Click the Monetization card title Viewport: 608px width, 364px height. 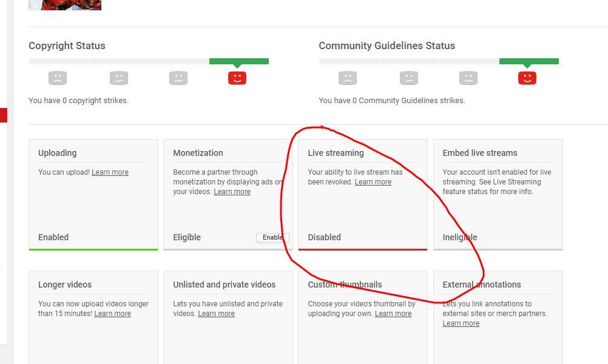198,153
